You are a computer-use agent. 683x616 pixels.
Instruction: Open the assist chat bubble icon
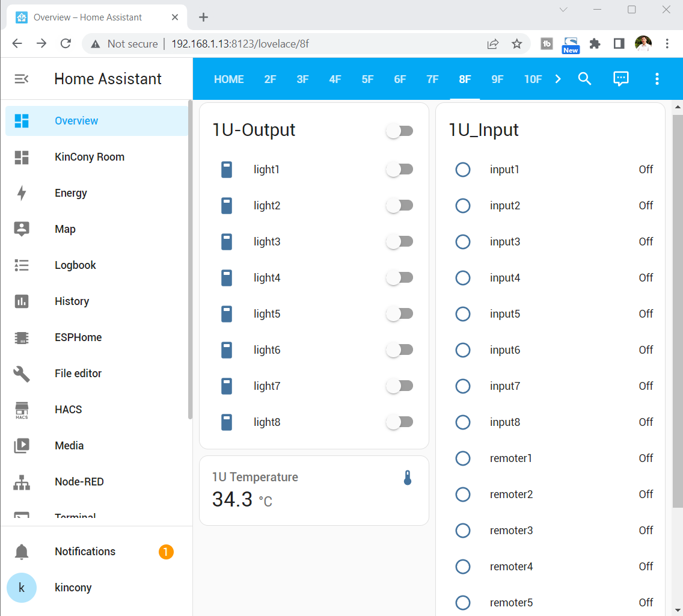620,79
